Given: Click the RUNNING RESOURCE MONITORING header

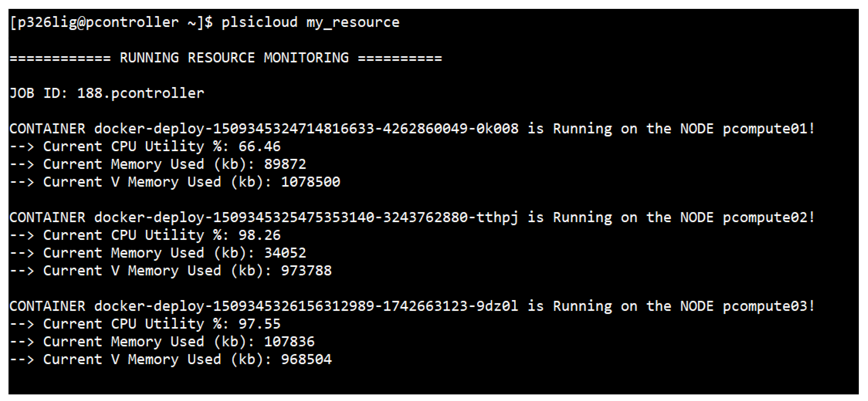Looking at the screenshot, I should coord(234,58).
